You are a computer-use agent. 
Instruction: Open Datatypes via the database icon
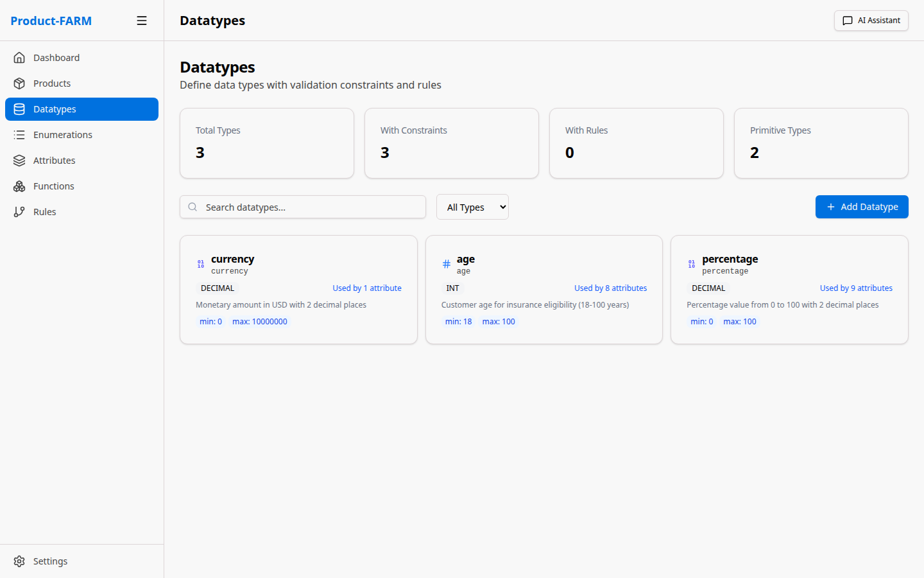pos(19,109)
